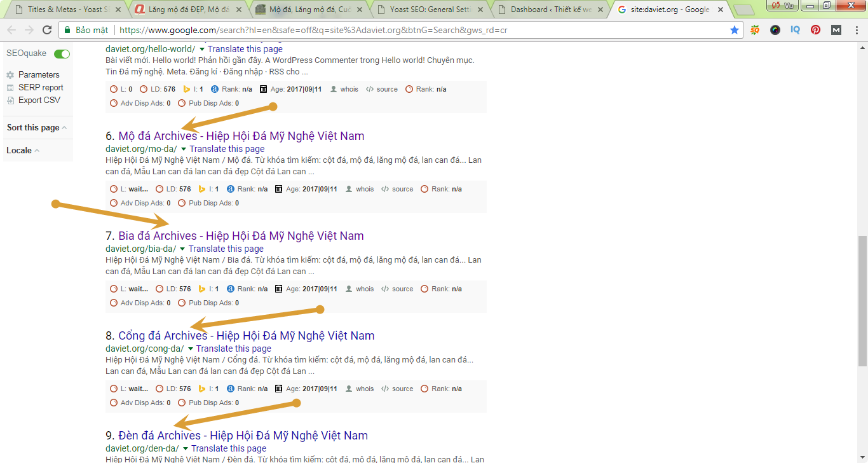
Task: Open SEOquake Parameters gear icon
Action: [10, 75]
